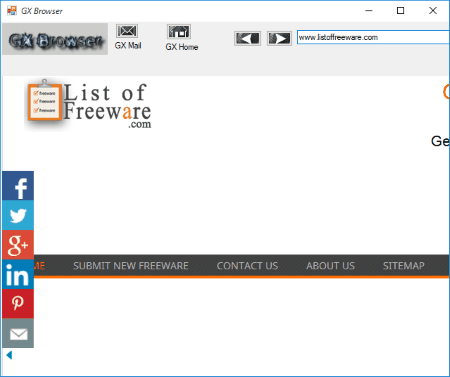Click the GX Browser logo banner
The height and width of the screenshot is (377, 450).
pyautogui.click(x=55, y=39)
